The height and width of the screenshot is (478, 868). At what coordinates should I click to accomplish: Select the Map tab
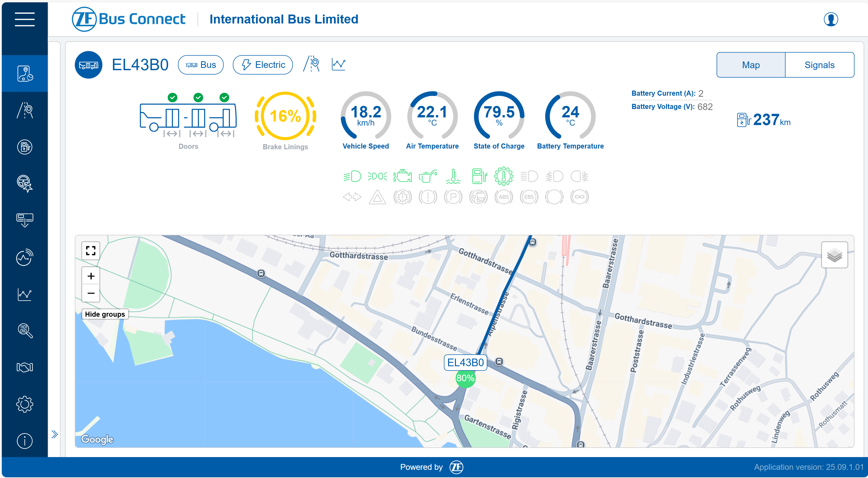[750, 65]
